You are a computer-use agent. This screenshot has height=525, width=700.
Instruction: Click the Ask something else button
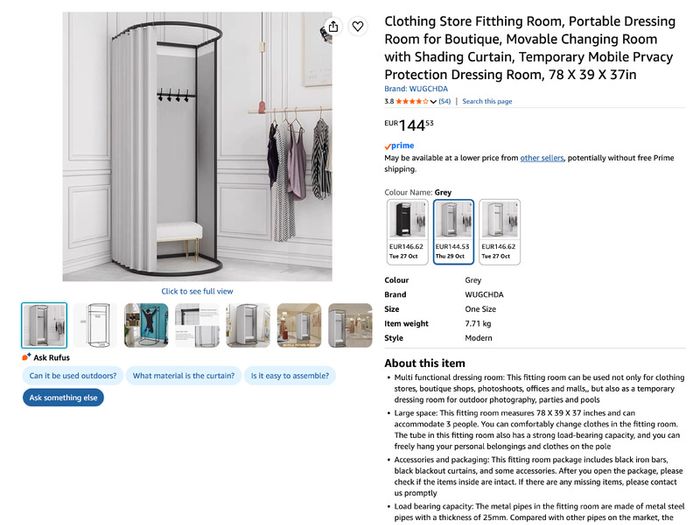[63, 398]
